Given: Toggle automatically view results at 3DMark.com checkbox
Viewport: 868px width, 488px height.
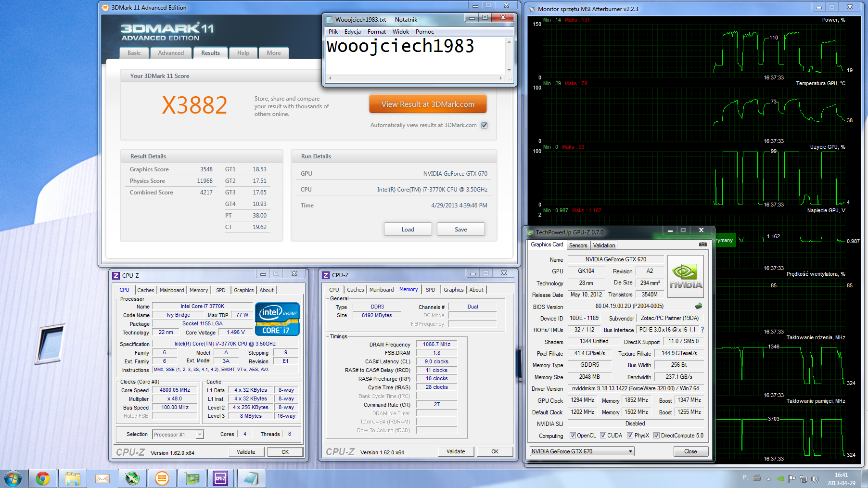Looking at the screenshot, I should 485,125.
